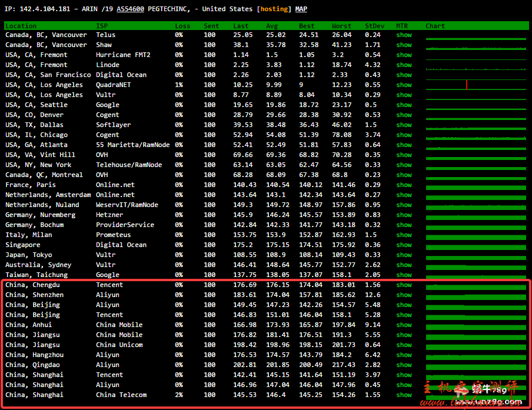Click the Loss column header

[182, 26]
